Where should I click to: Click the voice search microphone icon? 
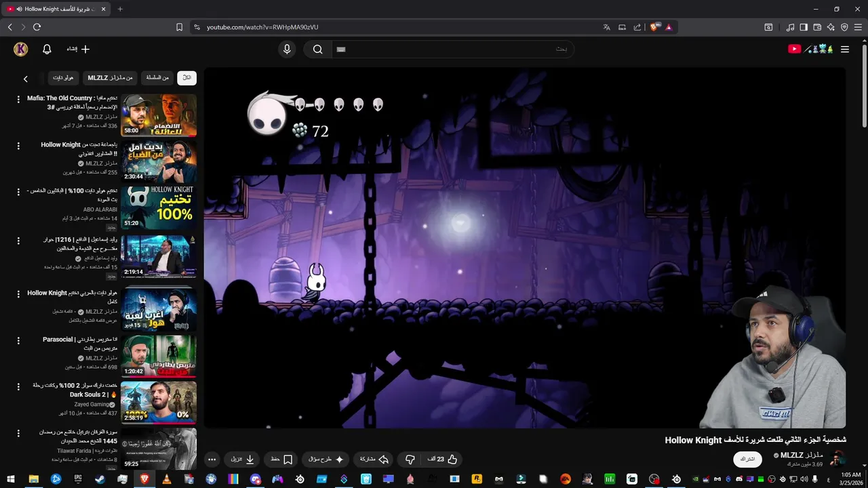(x=287, y=49)
